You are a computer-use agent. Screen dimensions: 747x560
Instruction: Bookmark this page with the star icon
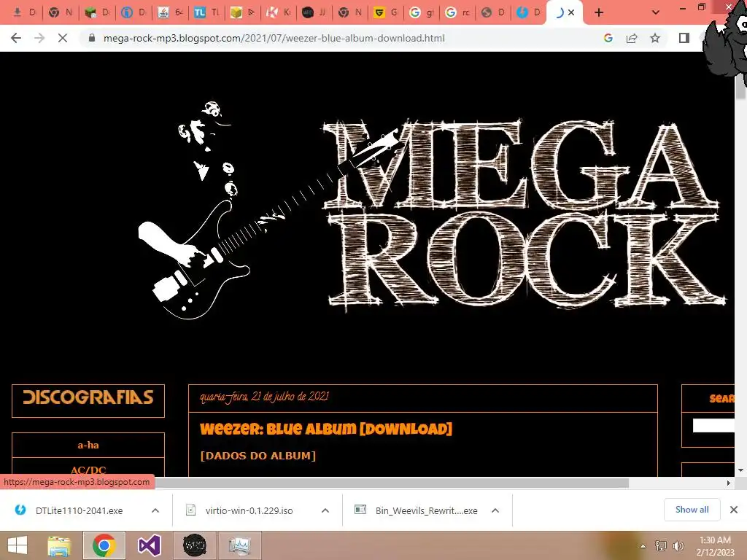[655, 38]
